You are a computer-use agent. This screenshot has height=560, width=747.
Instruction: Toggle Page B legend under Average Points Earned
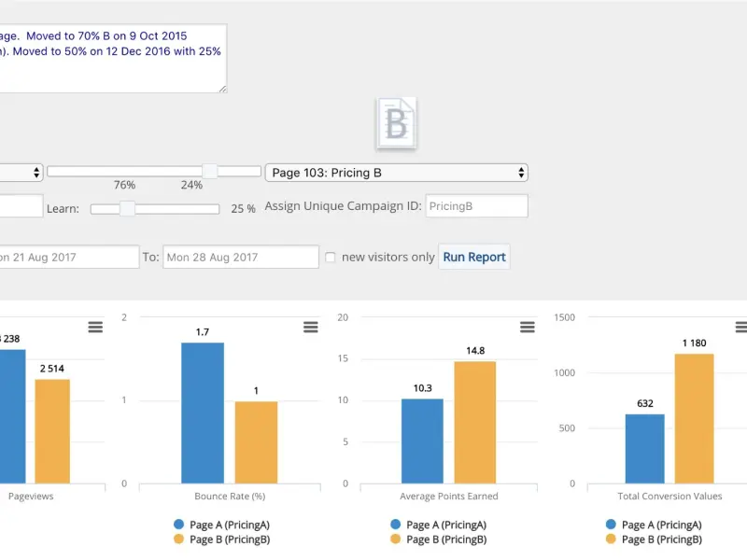click(438, 539)
